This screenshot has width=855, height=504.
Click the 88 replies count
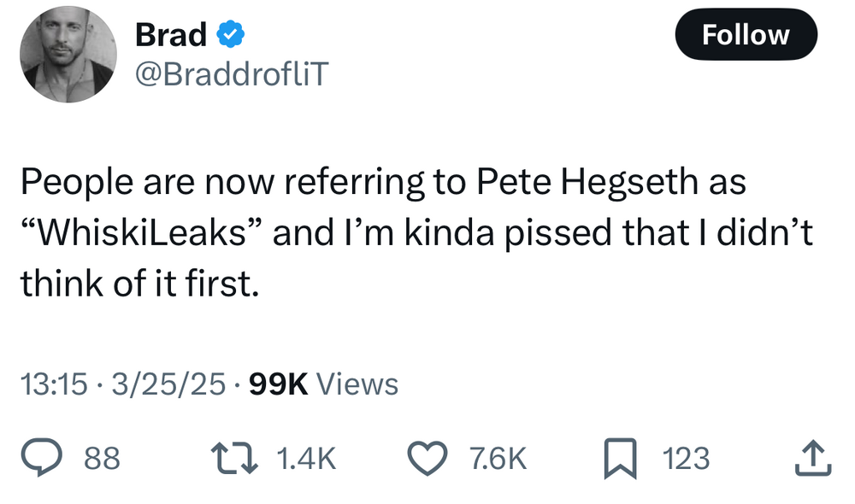pos(102,460)
